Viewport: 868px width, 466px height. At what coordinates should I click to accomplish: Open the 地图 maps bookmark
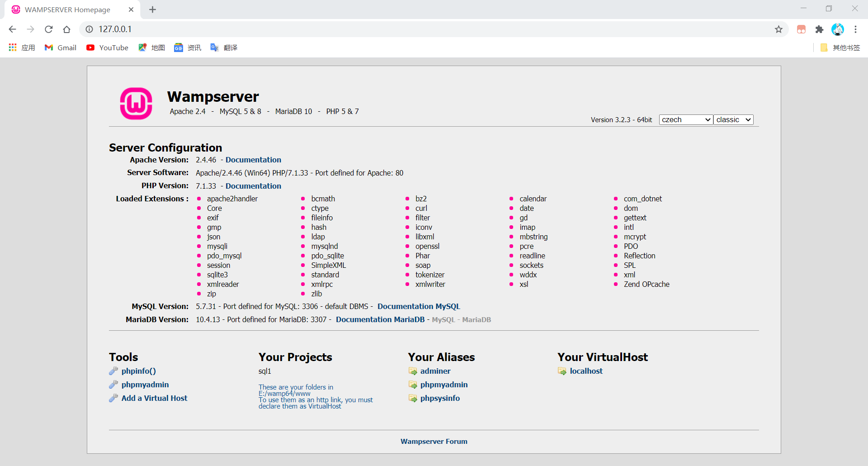tap(151, 48)
